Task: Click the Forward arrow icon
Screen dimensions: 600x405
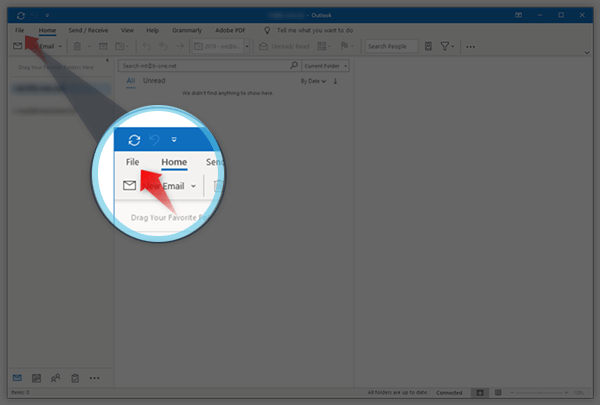Action: pos(179,46)
